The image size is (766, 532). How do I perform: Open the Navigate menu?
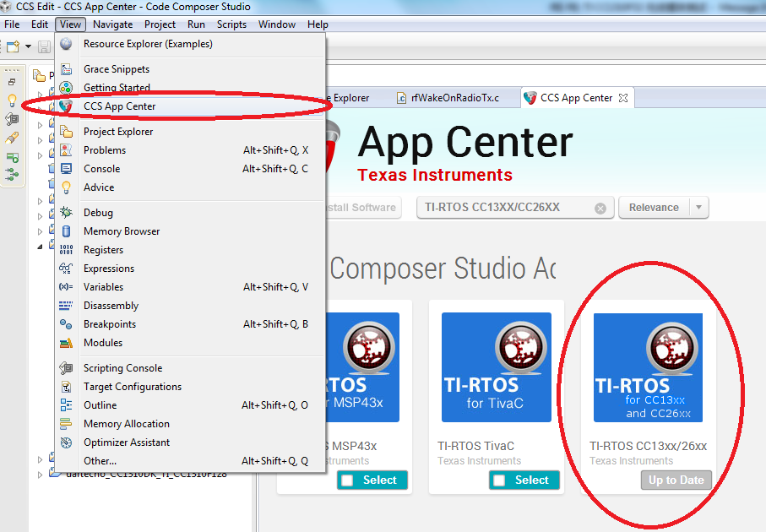[113, 24]
